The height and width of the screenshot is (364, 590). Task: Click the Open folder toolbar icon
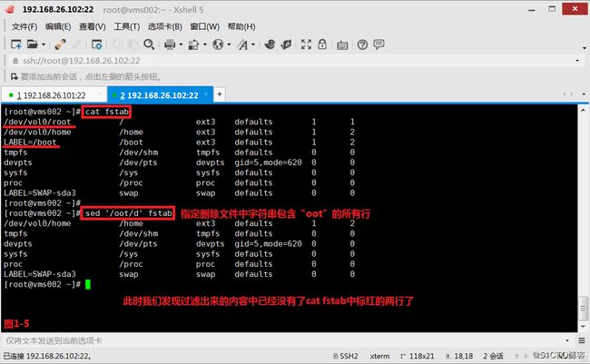point(33,44)
